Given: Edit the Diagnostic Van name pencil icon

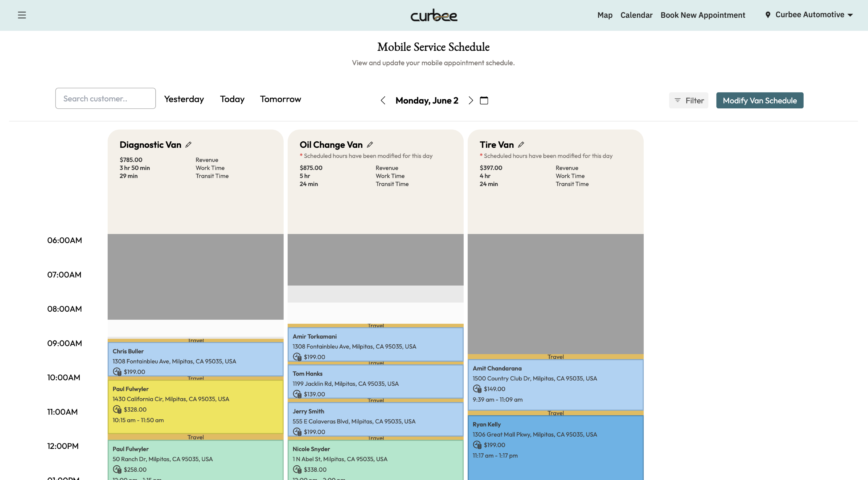Looking at the screenshot, I should 188,145.
